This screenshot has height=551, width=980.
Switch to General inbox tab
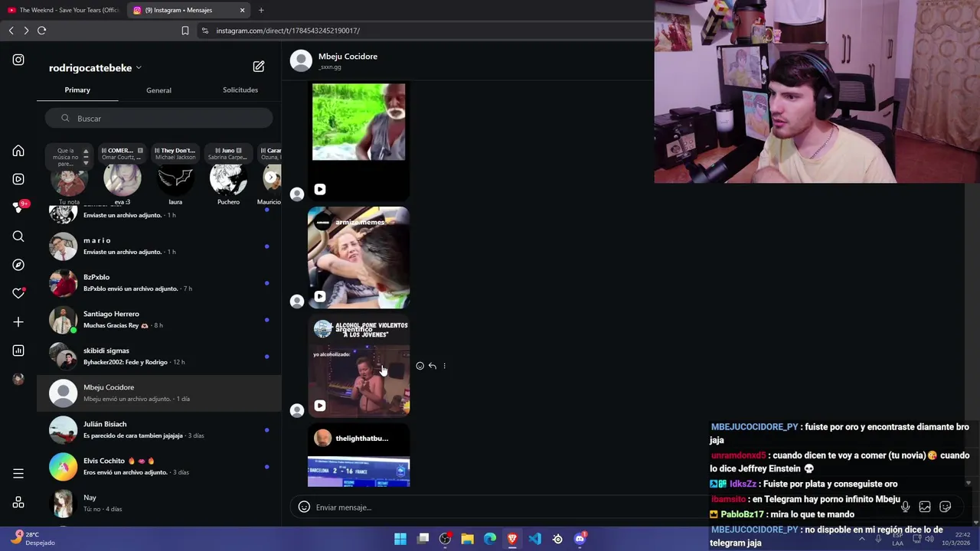pyautogui.click(x=158, y=90)
